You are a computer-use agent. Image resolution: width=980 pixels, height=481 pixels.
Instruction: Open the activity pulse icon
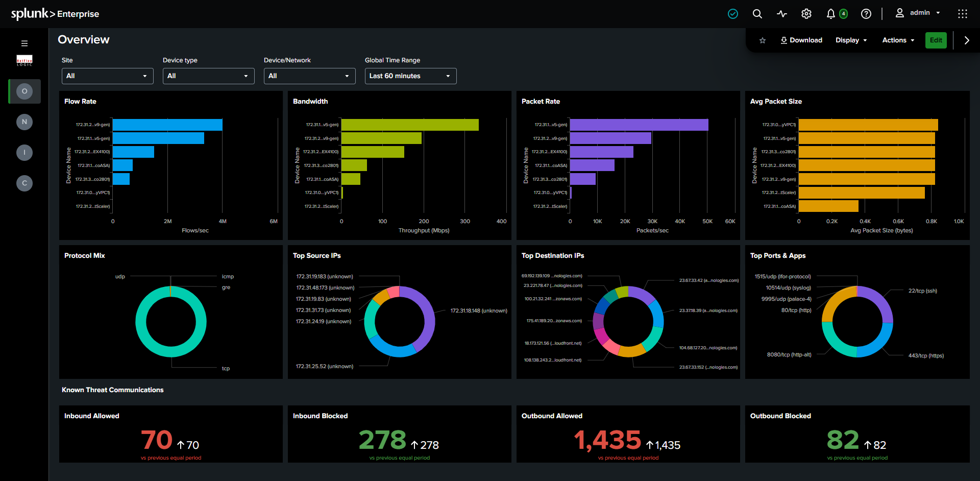[x=782, y=14]
